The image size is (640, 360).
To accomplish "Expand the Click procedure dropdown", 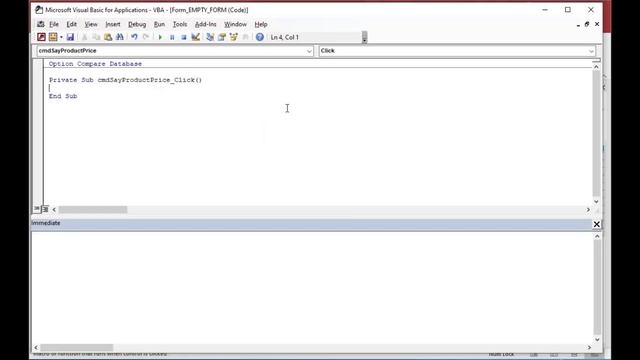I will [x=591, y=51].
